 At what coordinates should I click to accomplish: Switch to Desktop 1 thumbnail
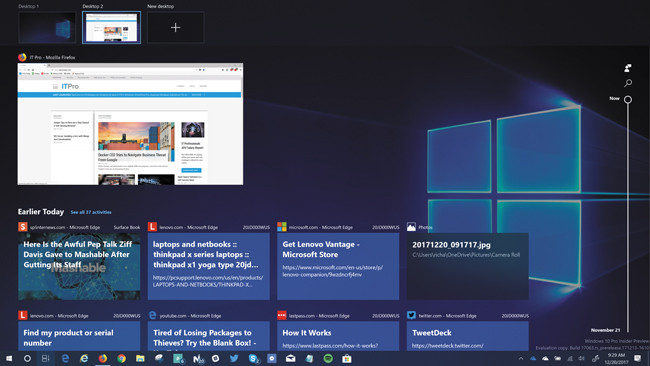[x=47, y=27]
